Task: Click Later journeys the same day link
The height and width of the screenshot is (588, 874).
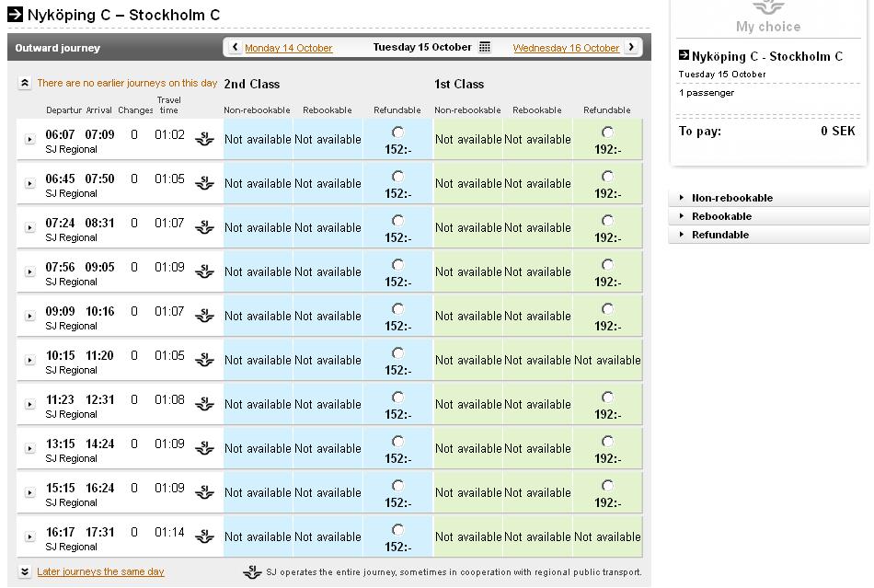Action: click(x=100, y=571)
